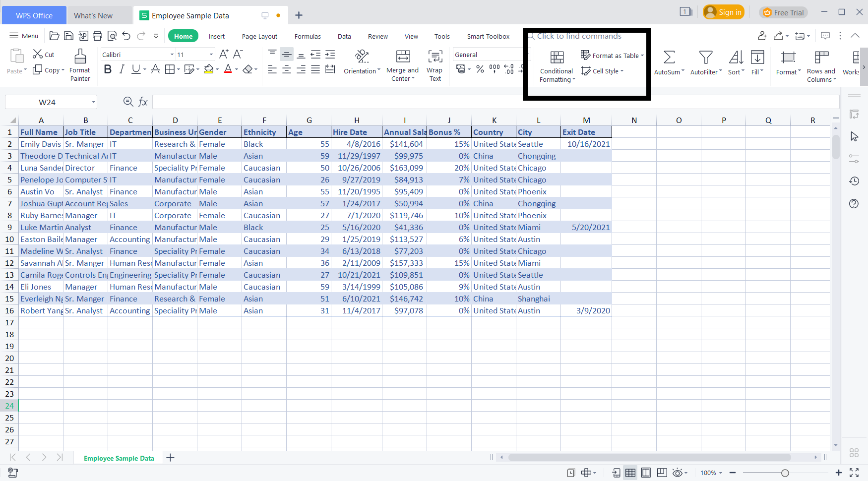
Task: Toggle italic formatting
Action: tap(122, 69)
